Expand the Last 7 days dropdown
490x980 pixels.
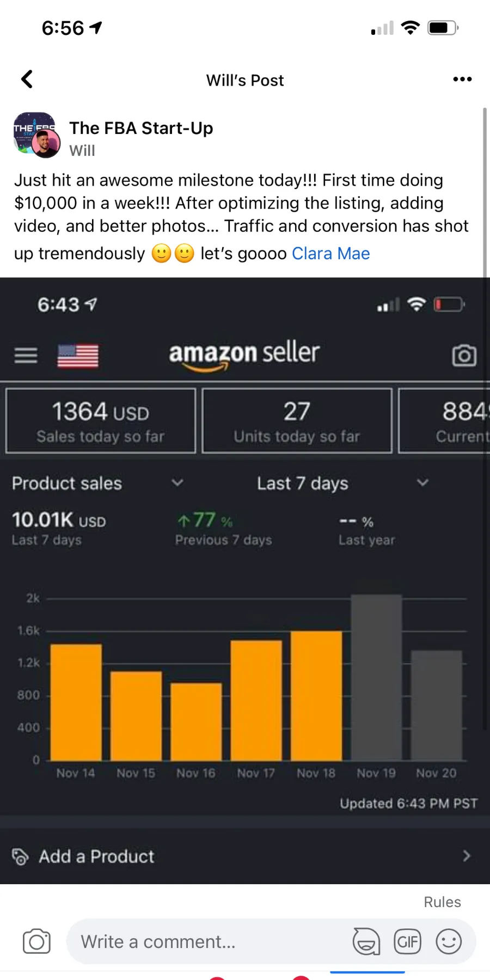pyautogui.click(x=422, y=483)
